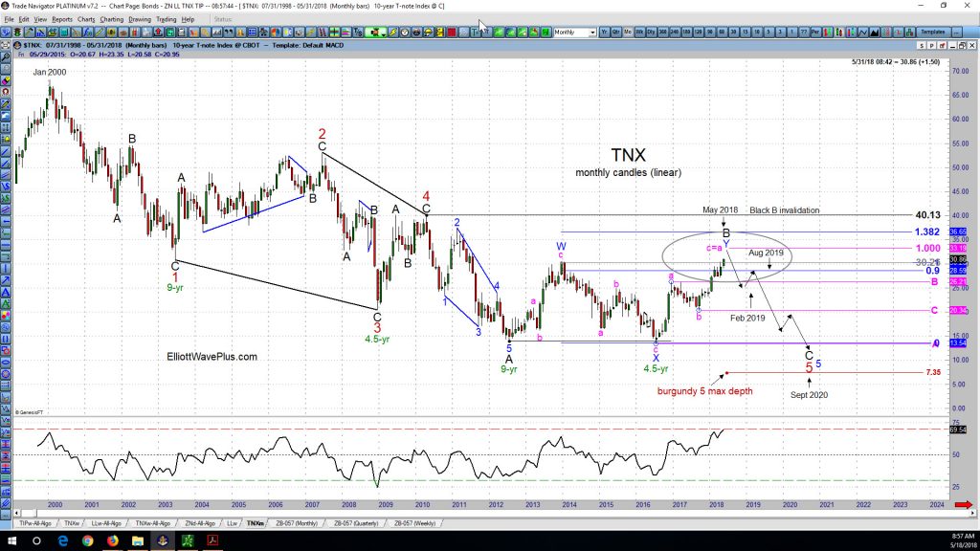Open Firefox from the Windows taskbar
The height and width of the screenshot is (551, 980).
point(113,540)
